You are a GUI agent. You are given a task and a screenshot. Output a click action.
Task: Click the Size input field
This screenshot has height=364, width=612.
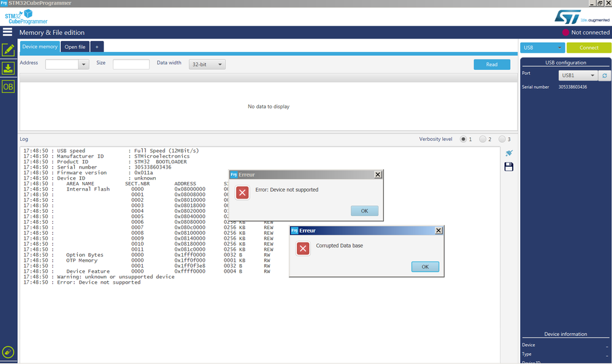point(131,64)
